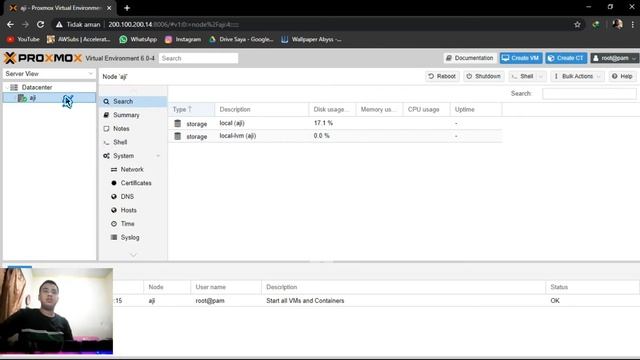The height and width of the screenshot is (360, 640).
Task: Reload the browser page
Action: click(40, 24)
